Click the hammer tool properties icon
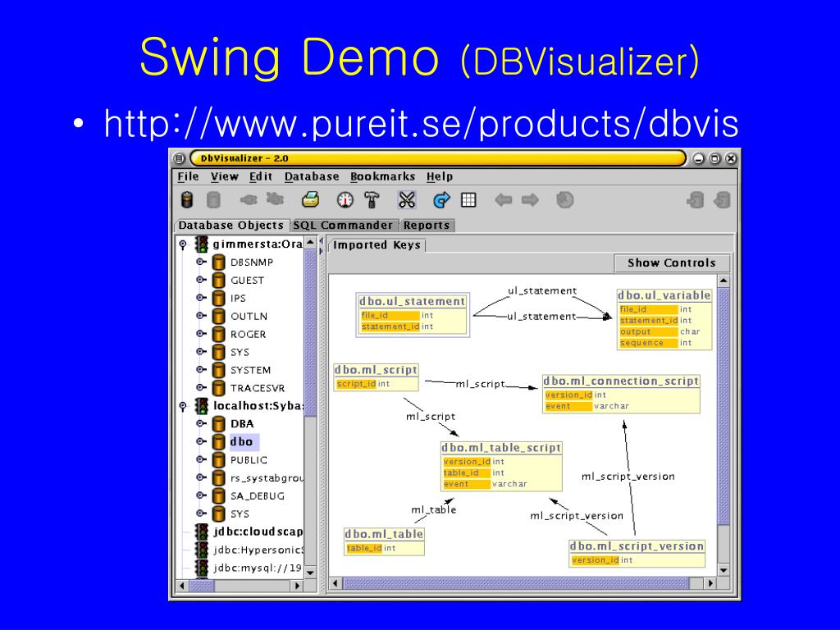 [372, 200]
